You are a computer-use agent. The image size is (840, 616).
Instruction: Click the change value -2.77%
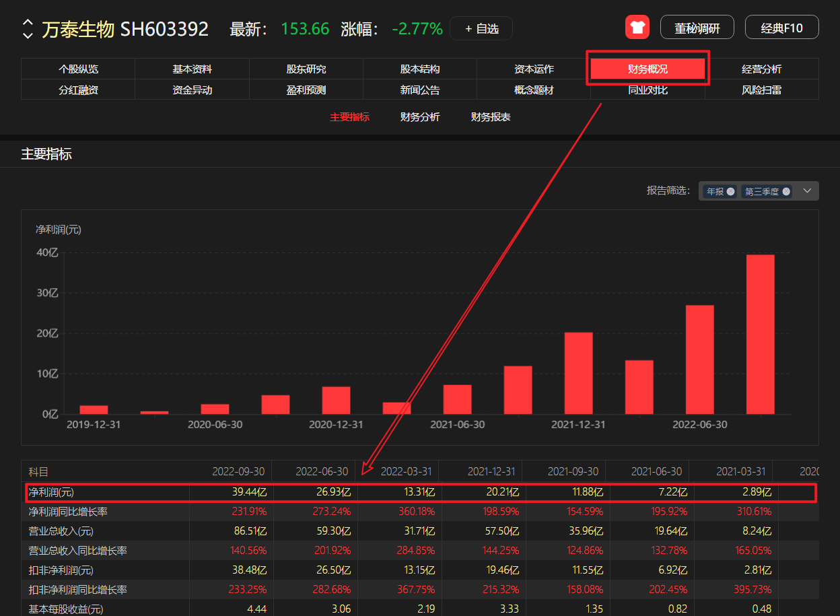[417, 29]
